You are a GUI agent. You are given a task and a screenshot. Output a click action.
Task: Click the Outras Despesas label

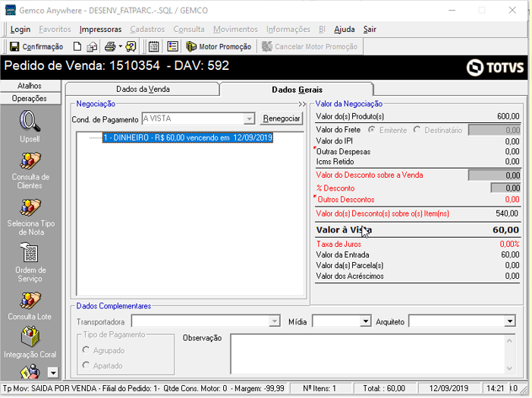343,151
